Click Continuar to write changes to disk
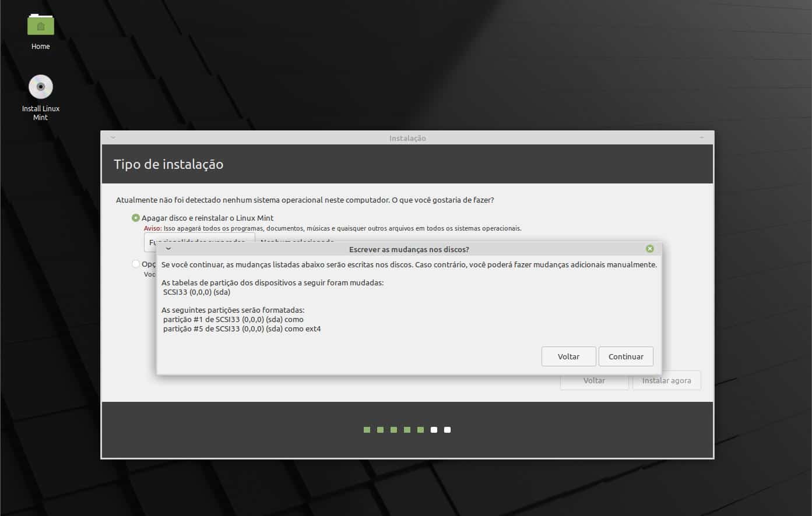This screenshot has width=812, height=516. [x=625, y=356]
